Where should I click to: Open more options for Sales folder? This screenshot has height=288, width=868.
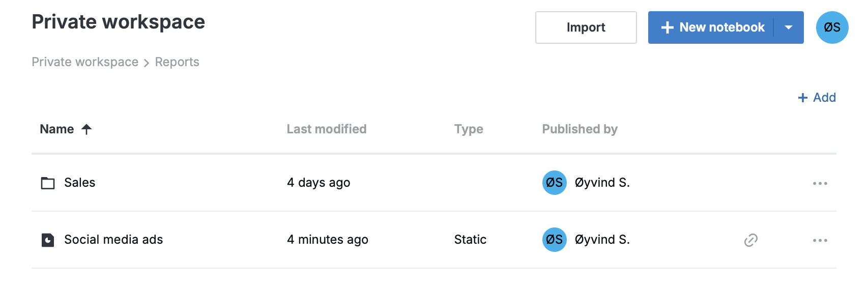click(x=820, y=183)
